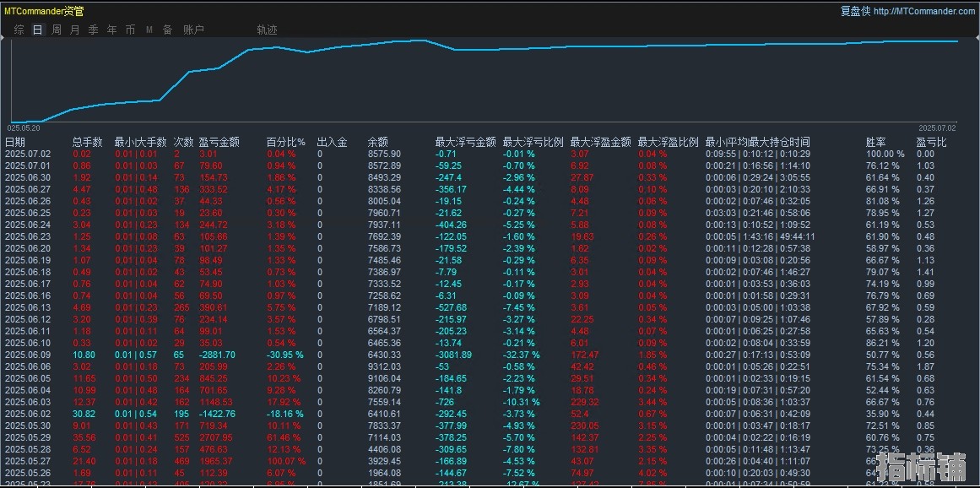Sort by the 日期 column header
This screenshot has height=488, width=980.
pyautogui.click(x=16, y=142)
